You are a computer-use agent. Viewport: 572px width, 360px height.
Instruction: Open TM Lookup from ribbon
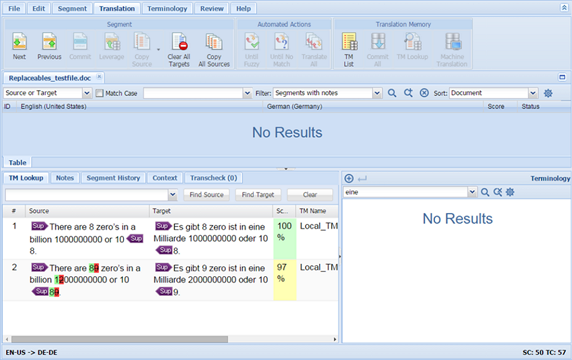412,46
